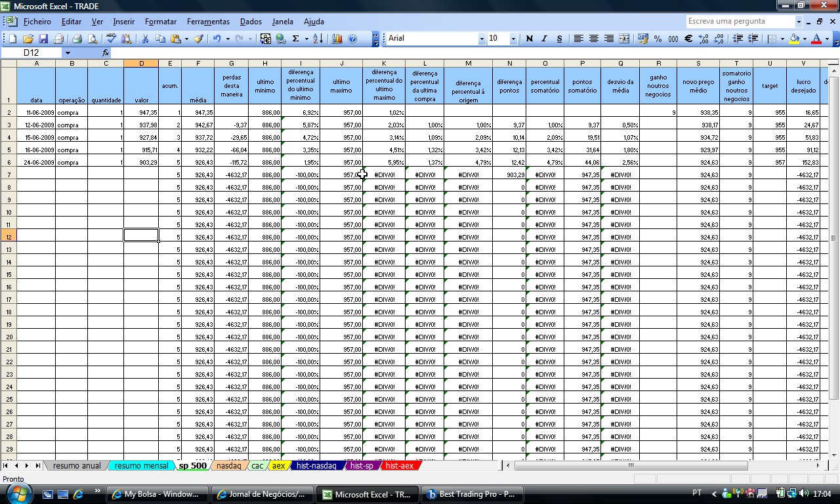Open the Borders dropdown arrow
Screen dimensions: 840x504
tap(782, 39)
